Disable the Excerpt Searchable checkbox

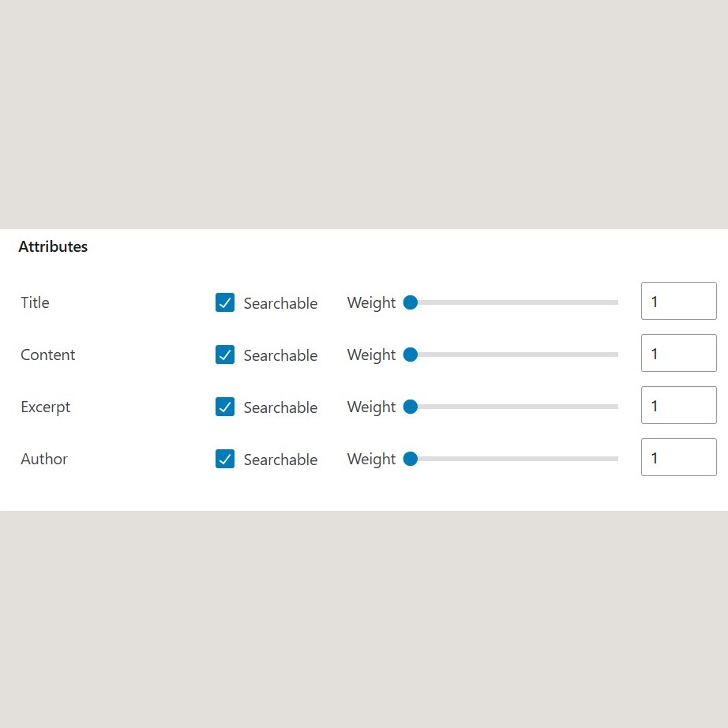(x=225, y=407)
